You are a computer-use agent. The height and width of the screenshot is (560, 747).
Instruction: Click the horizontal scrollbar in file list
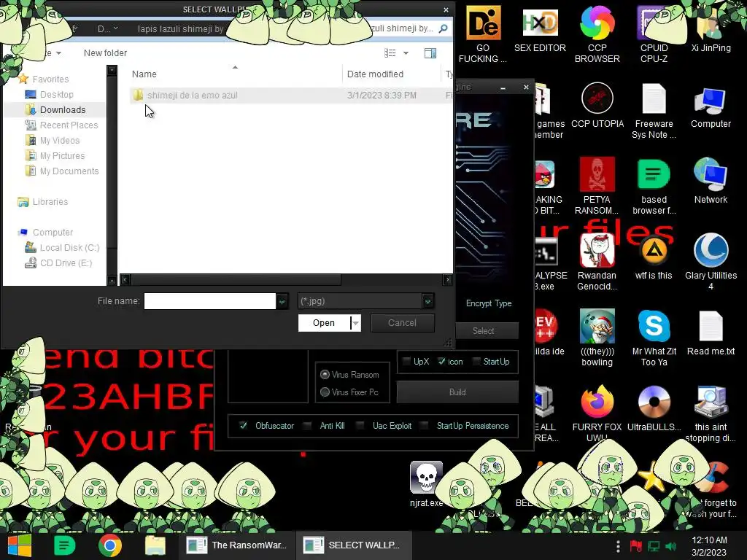236,279
